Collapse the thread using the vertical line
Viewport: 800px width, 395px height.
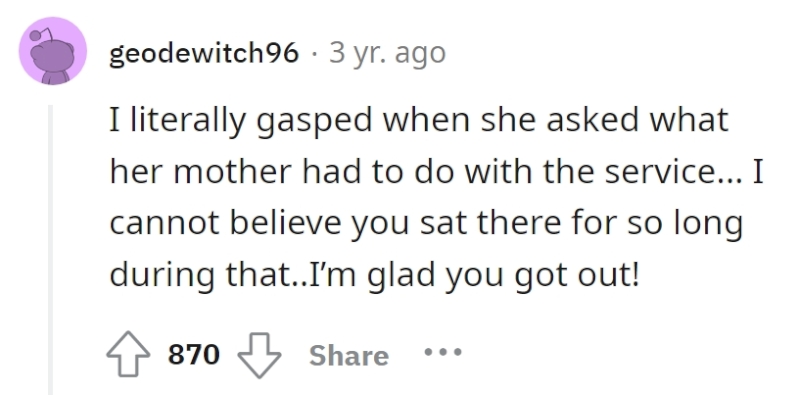[51, 250]
